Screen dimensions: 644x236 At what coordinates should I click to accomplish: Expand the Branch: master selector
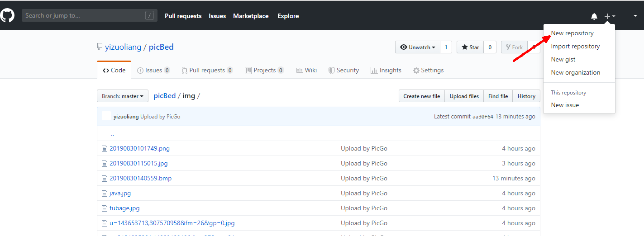point(123,96)
